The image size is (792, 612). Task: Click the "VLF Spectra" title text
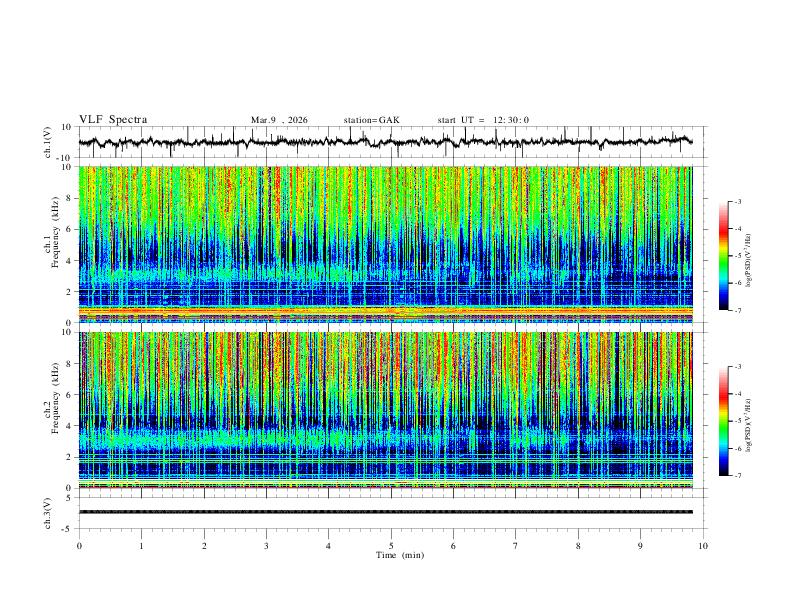pos(113,120)
